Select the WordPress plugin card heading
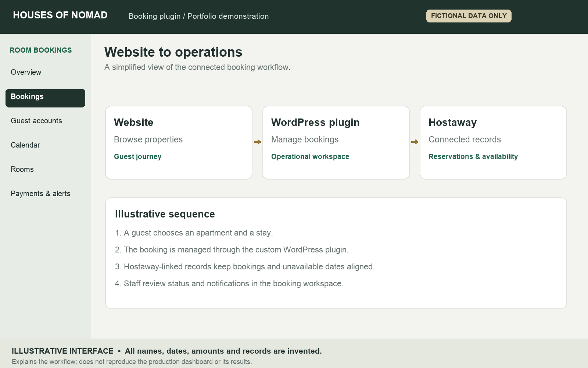 (x=315, y=122)
